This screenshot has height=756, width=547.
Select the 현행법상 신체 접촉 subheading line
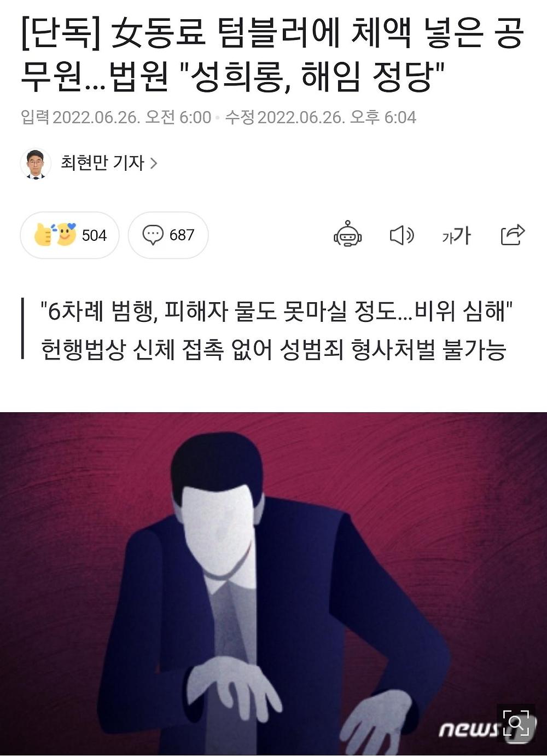pos(273,349)
